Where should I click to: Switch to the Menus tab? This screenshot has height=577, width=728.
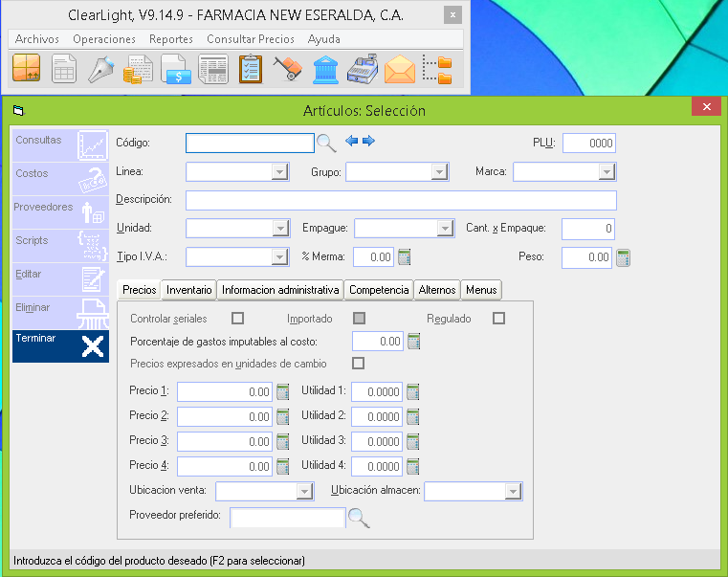481,290
